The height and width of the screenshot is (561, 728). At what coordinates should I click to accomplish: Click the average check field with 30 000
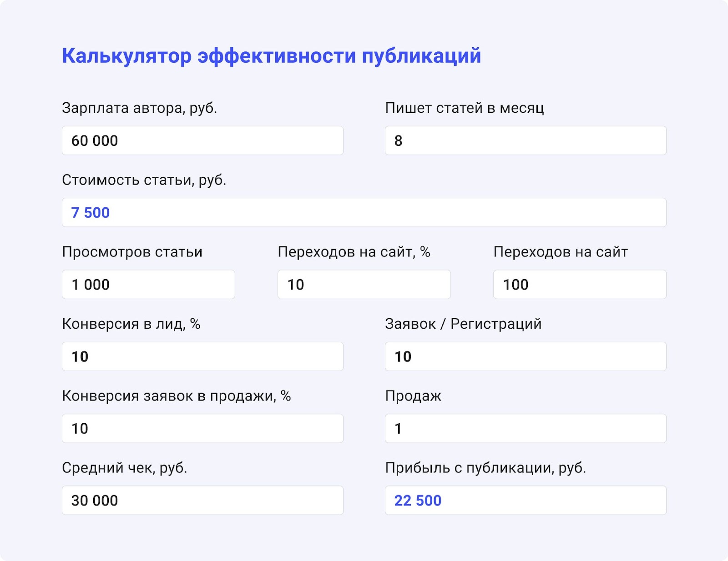point(202,500)
